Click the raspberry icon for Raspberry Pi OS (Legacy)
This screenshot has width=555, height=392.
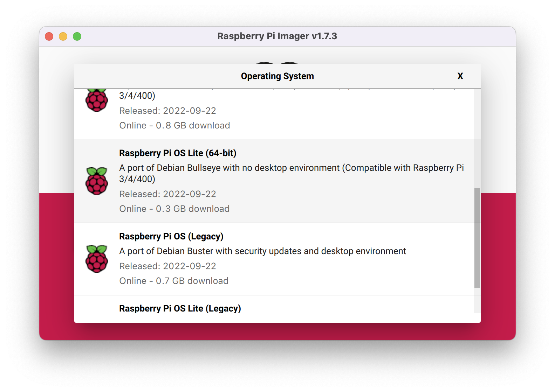tap(97, 259)
